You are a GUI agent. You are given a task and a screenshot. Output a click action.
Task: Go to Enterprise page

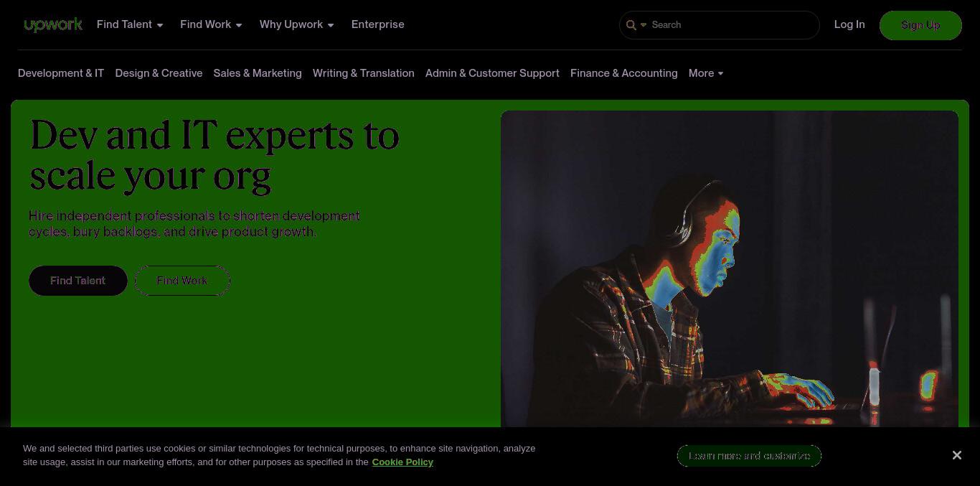click(377, 24)
